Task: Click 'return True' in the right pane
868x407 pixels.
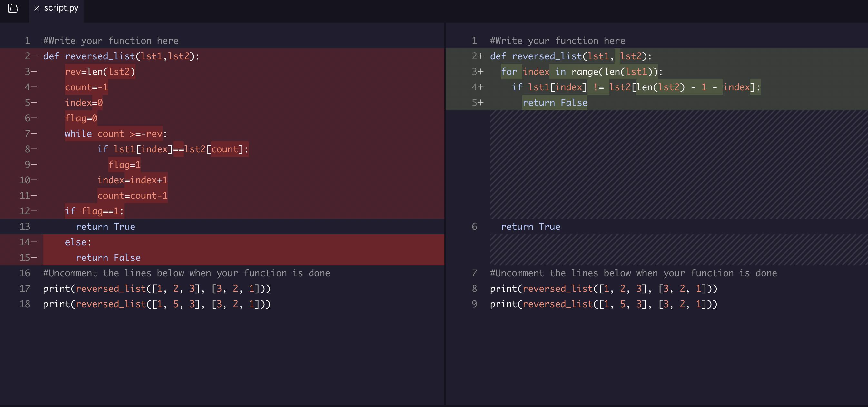Action: (530, 227)
